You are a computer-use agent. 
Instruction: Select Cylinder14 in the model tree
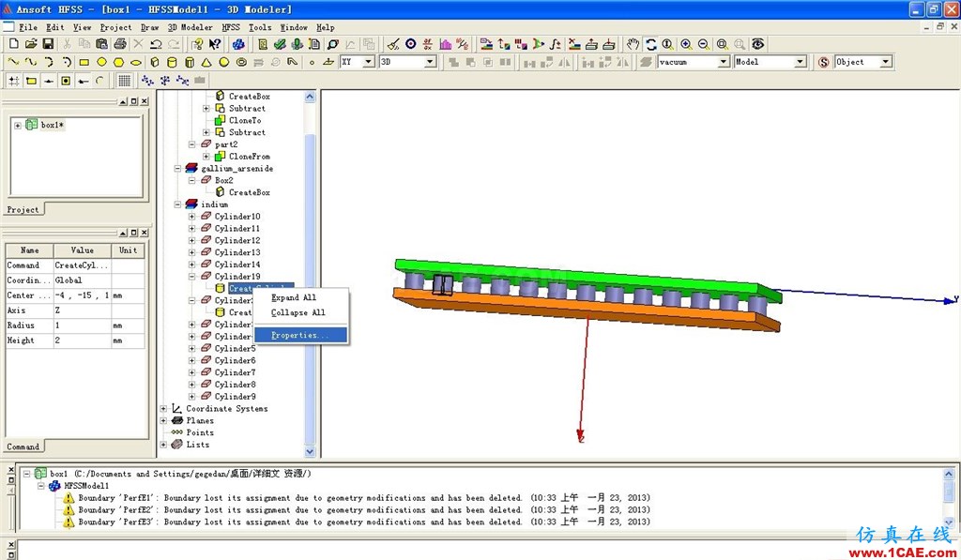tap(237, 265)
